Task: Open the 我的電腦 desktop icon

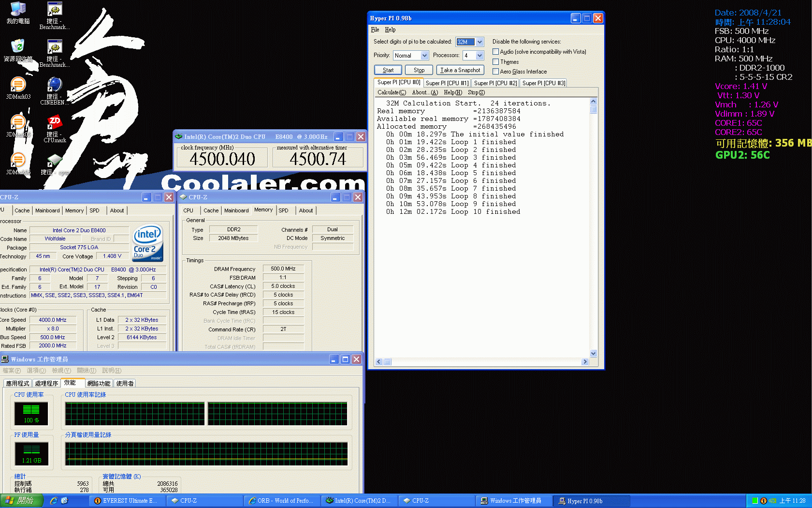Action: (18, 13)
